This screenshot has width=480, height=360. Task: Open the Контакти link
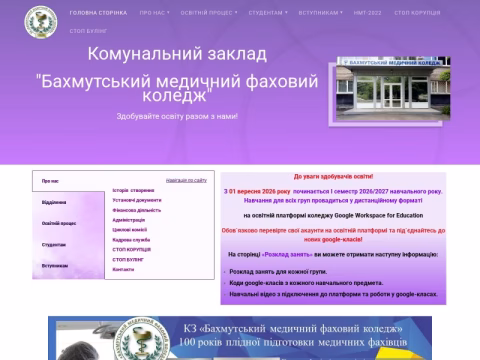coord(123,269)
